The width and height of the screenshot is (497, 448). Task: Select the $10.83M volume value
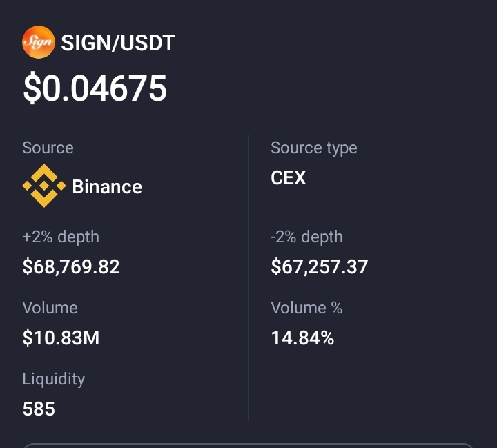(x=61, y=338)
